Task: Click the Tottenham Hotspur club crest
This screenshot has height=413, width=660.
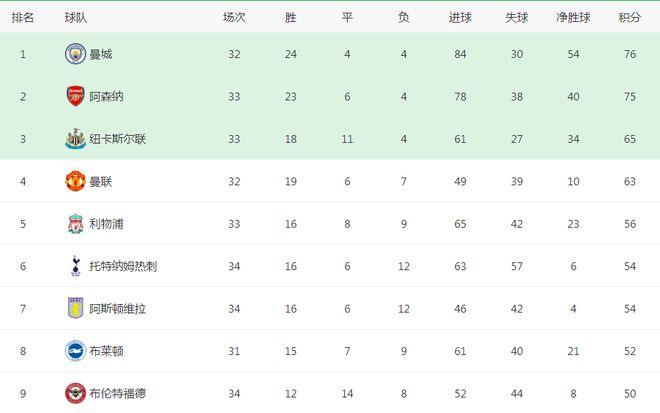Action: pos(75,265)
